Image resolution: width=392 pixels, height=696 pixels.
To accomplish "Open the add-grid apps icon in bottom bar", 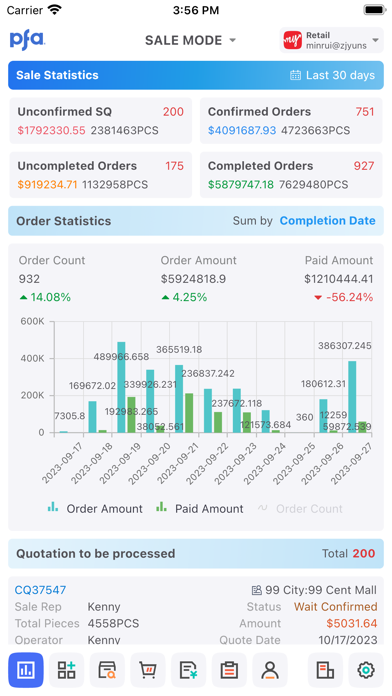I will (67, 670).
